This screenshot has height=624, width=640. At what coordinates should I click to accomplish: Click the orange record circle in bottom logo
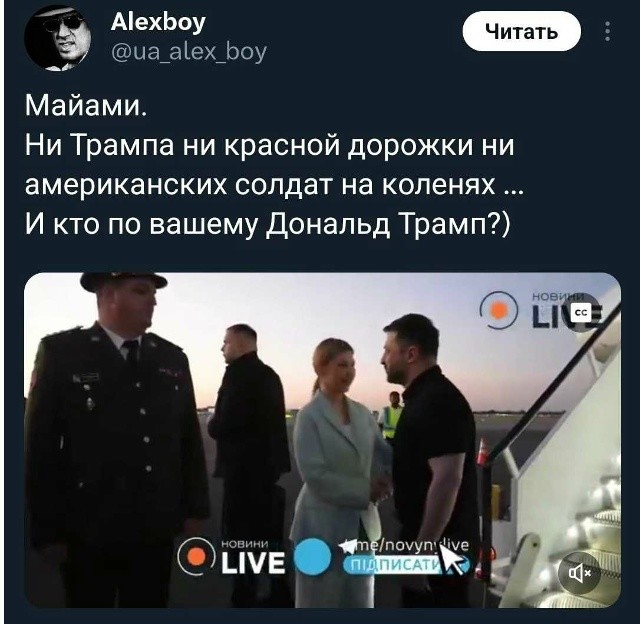[x=196, y=557]
